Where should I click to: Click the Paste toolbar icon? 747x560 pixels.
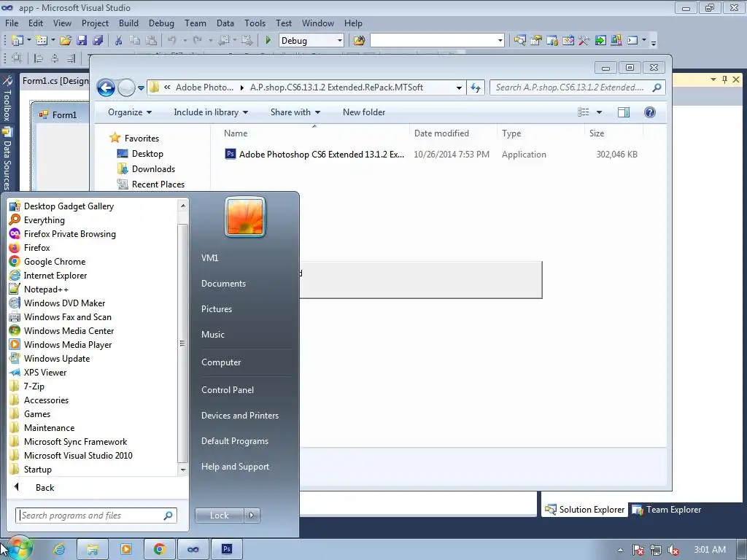[151, 41]
